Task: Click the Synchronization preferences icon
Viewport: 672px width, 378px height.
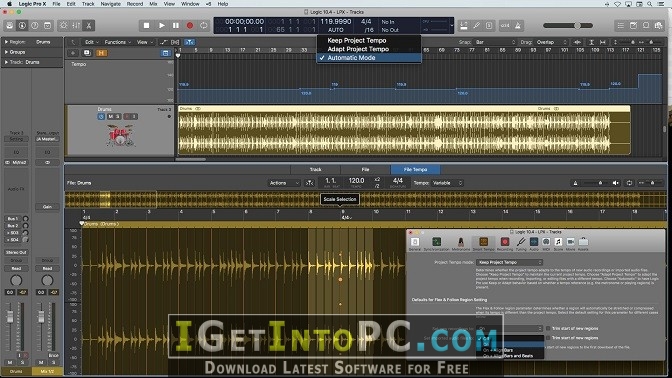Action: click(x=436, y=242)
